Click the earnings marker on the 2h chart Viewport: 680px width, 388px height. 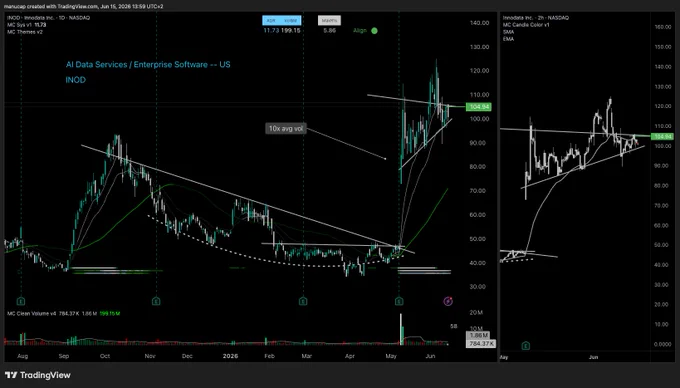(x=526, y=346)
